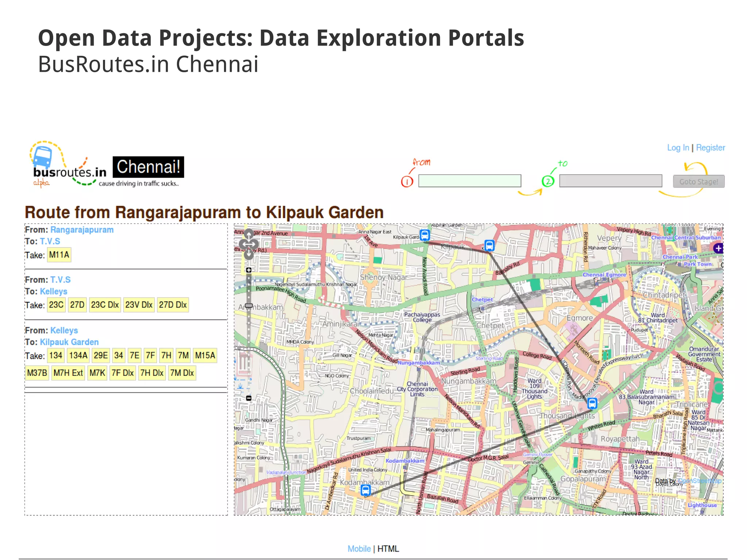The height and width of the screenshot is (560, 747).
Task: Select bus route 27D
Action: click(77, 305)
